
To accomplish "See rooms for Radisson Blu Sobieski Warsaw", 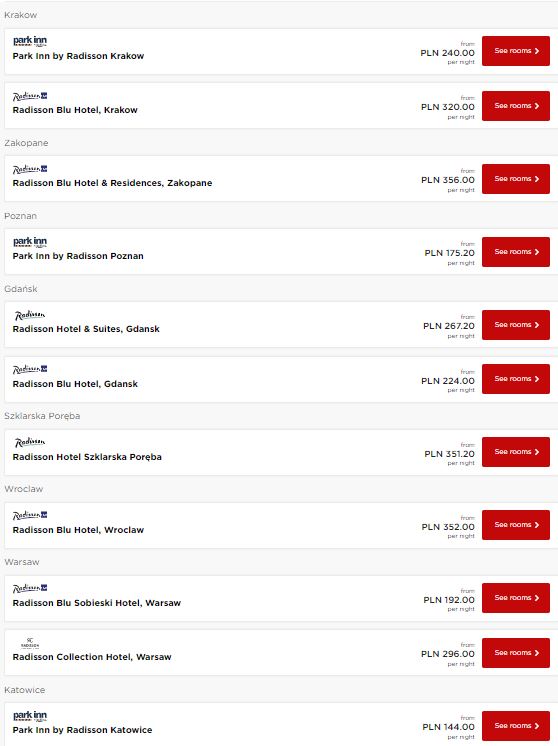I will (516, 598).
